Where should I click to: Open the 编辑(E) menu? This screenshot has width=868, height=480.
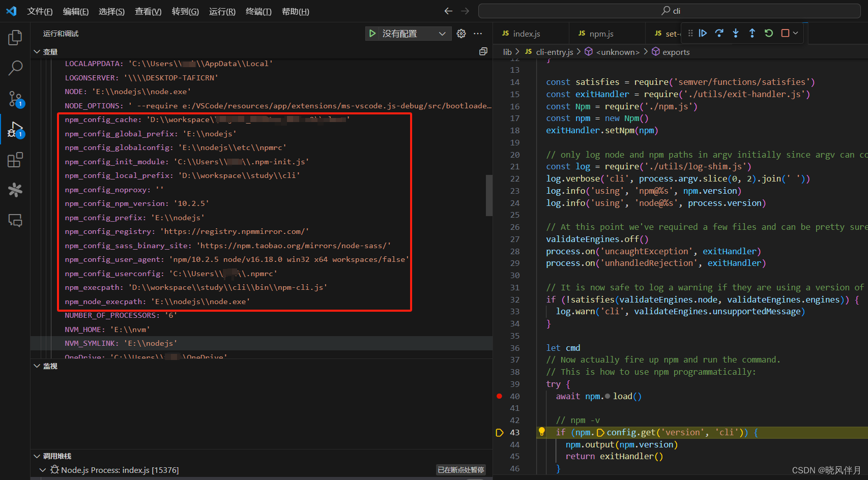(x=76, y=11)
